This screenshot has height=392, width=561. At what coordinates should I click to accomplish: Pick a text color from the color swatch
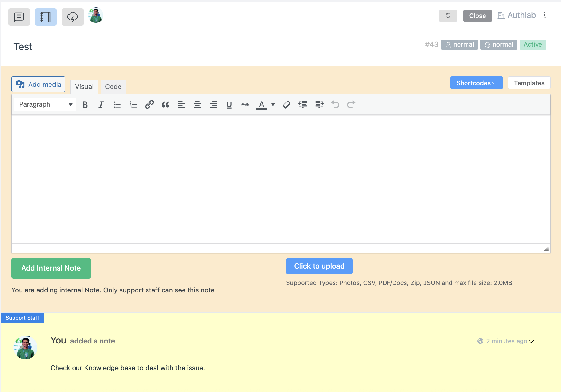[262, 104]
